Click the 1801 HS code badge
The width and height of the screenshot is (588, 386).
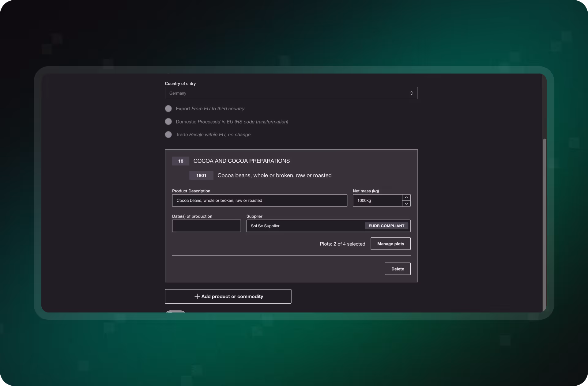(x=201, y=176)
